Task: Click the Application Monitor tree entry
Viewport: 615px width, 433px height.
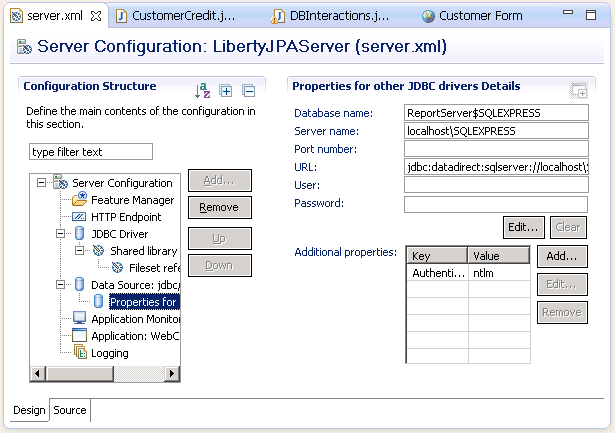Action: point(135,319)
